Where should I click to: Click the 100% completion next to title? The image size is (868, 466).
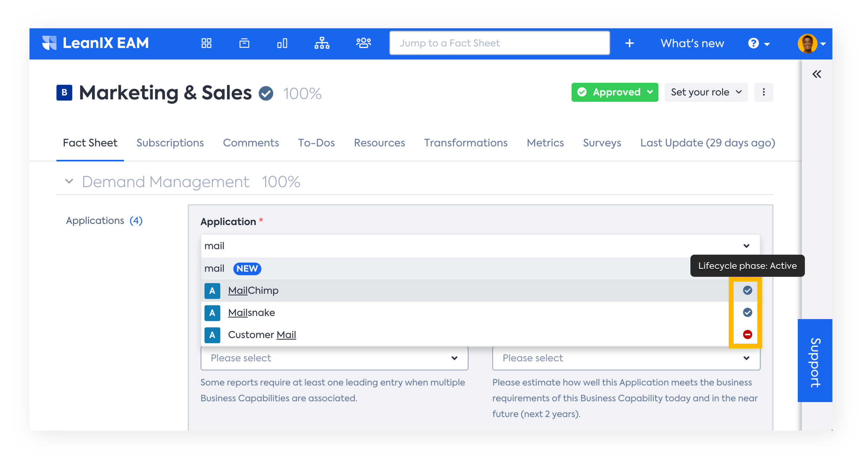[302, 93]
